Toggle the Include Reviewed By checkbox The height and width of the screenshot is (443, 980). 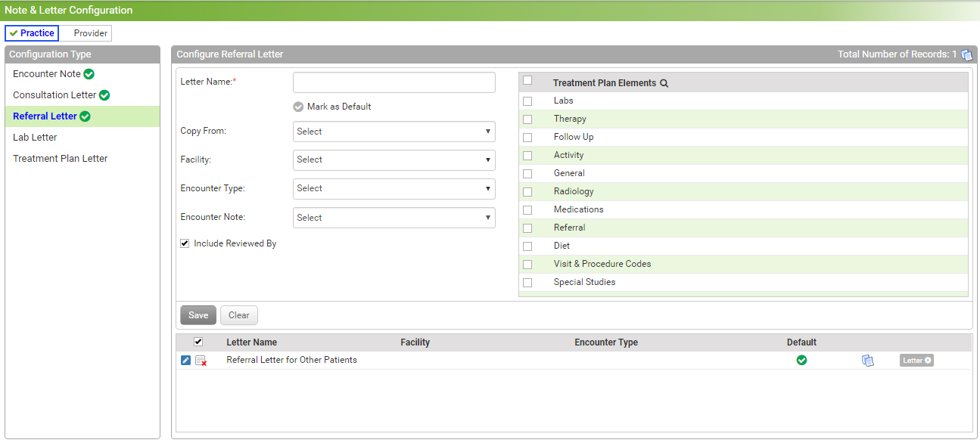pos(185,244)
